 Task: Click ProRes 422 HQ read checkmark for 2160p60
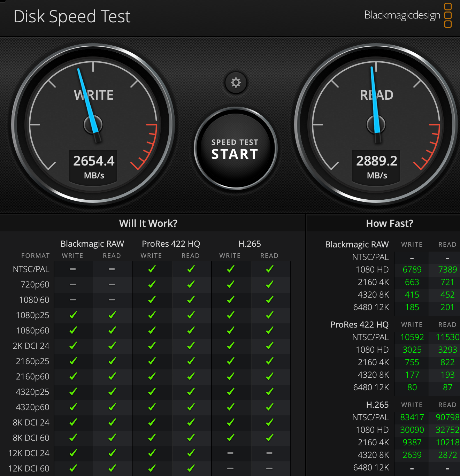pos(191,376)
